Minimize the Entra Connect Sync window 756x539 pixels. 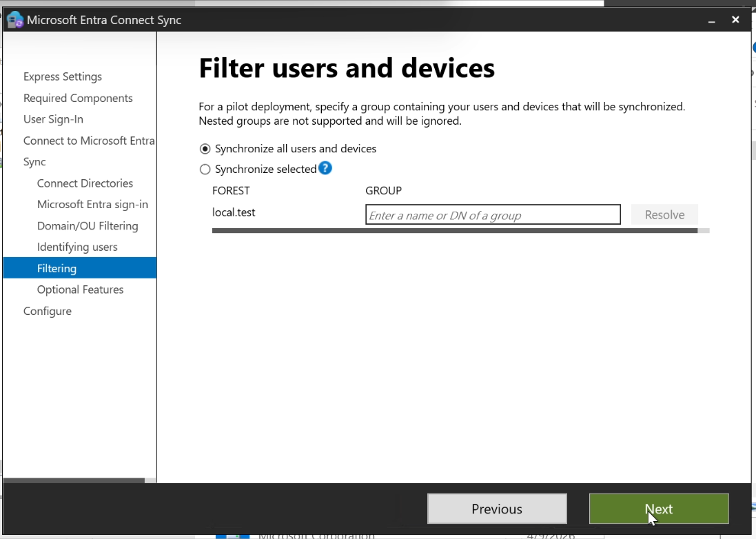click(x=711, y=20)
